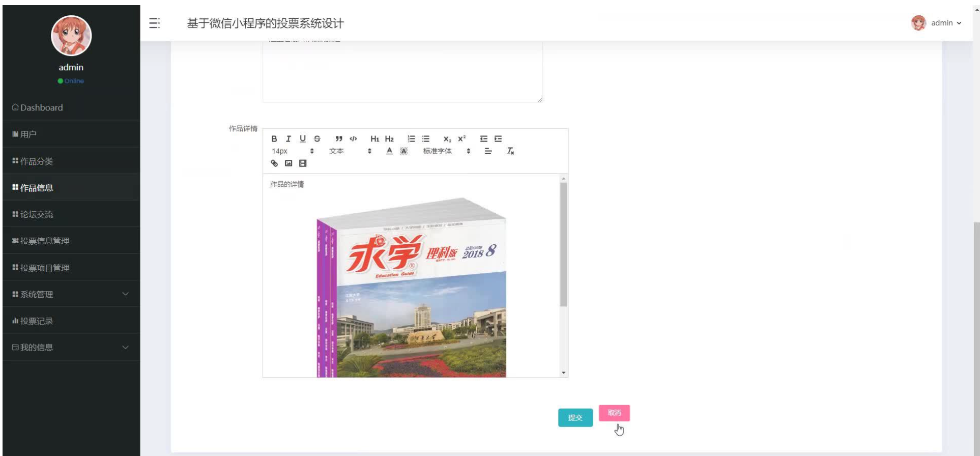Apply superscript formatting
Viewport: 980px width, 456px height.
point(462,139)
